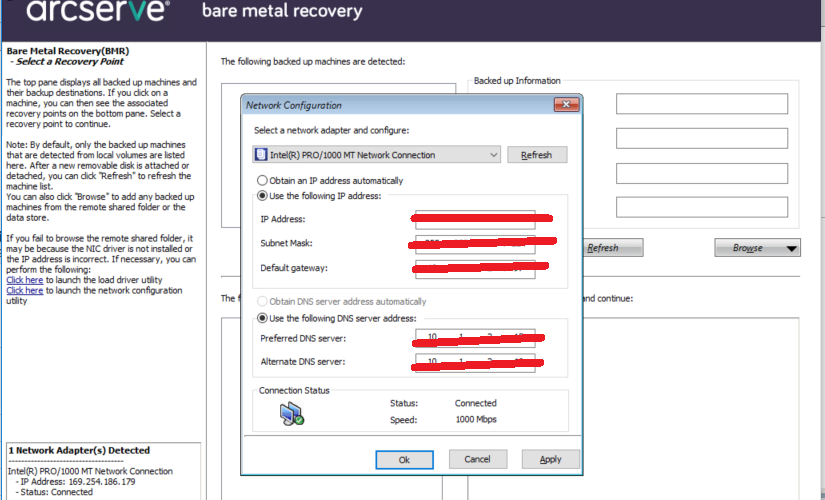Confirm with the Ok button

[404, 459]
